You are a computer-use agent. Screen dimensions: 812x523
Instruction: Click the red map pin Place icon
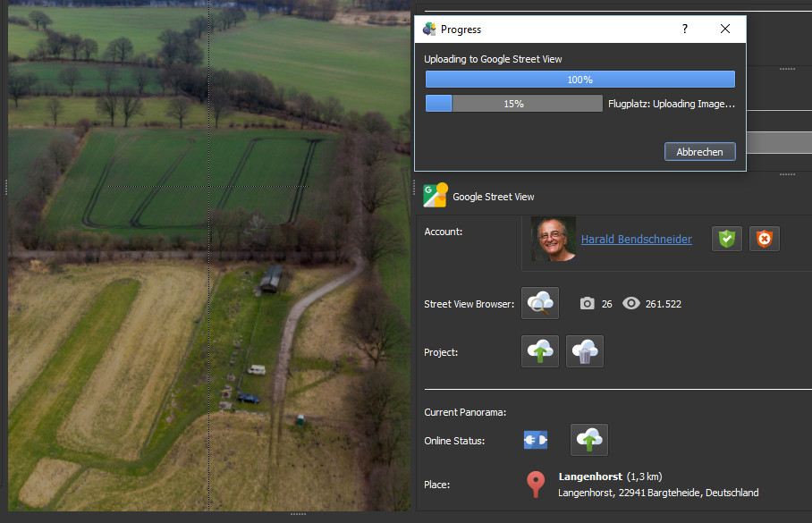click(535, 484)
